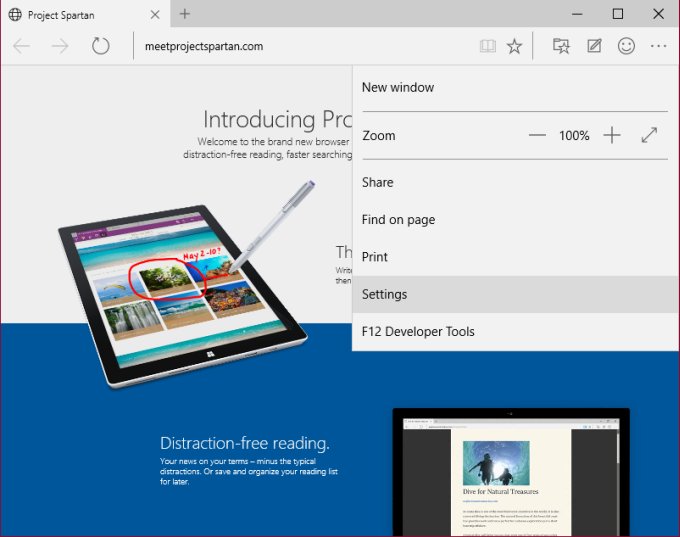Choose Share from the menu
This screenshot has width=680, height=537.
pyautogui.click(x=515, y=182)
